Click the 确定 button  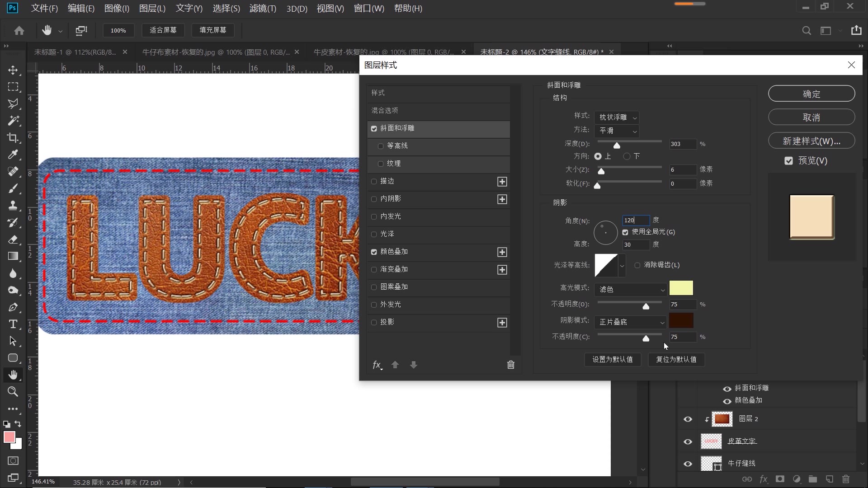(x=811, y=94)
